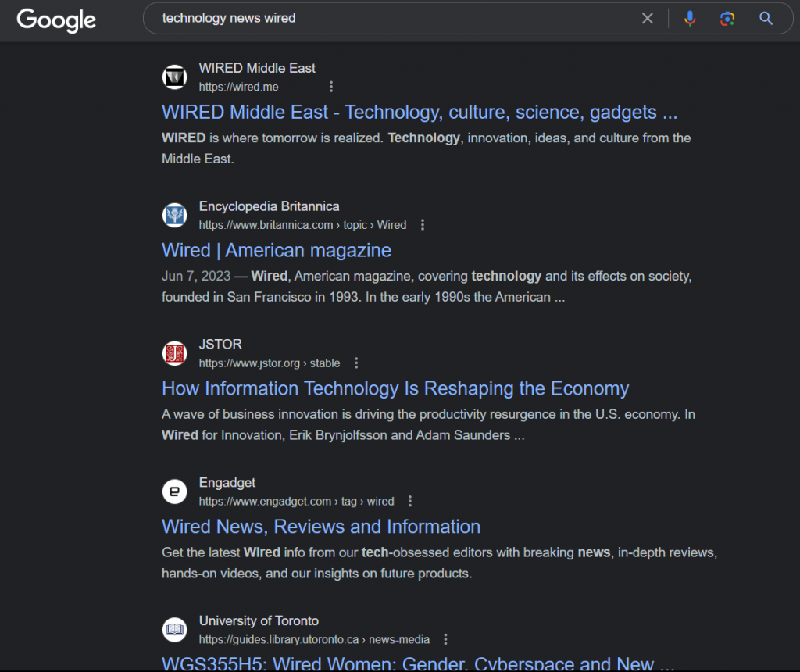Click the University of Toronto favicon
800x672 pixels.
[x=174, y=630]
